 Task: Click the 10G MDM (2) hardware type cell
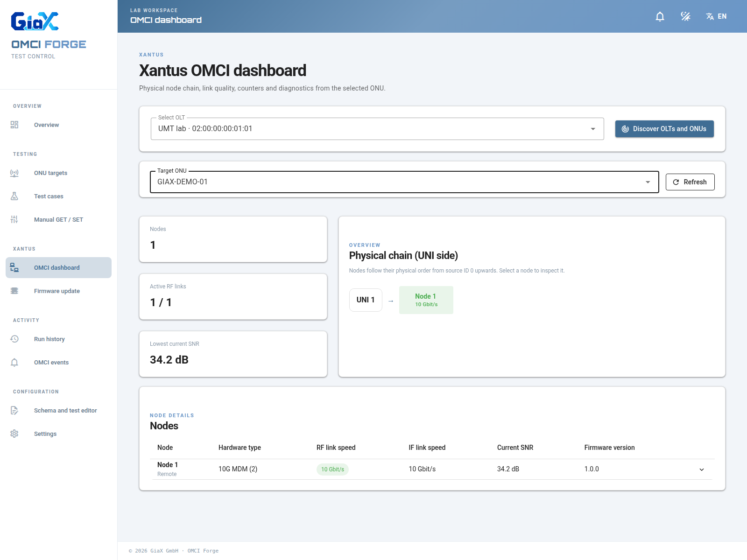tap(238, 469)
